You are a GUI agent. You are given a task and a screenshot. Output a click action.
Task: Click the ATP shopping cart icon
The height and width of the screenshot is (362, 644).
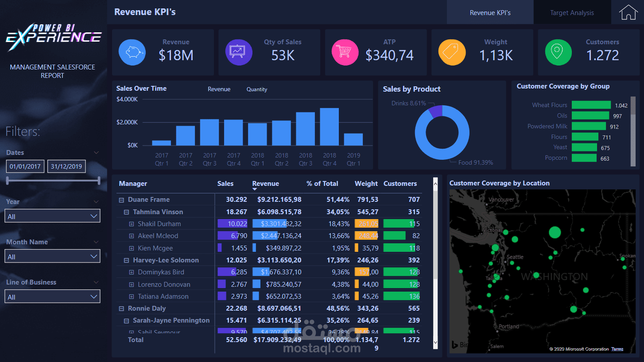[x=345, y=52]
